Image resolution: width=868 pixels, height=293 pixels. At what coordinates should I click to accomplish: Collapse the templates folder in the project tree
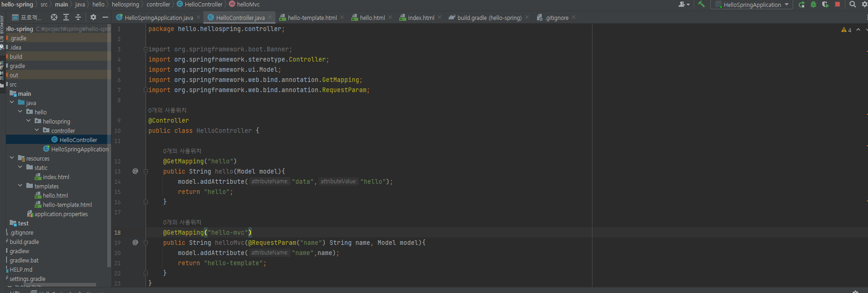click(20, 186)
